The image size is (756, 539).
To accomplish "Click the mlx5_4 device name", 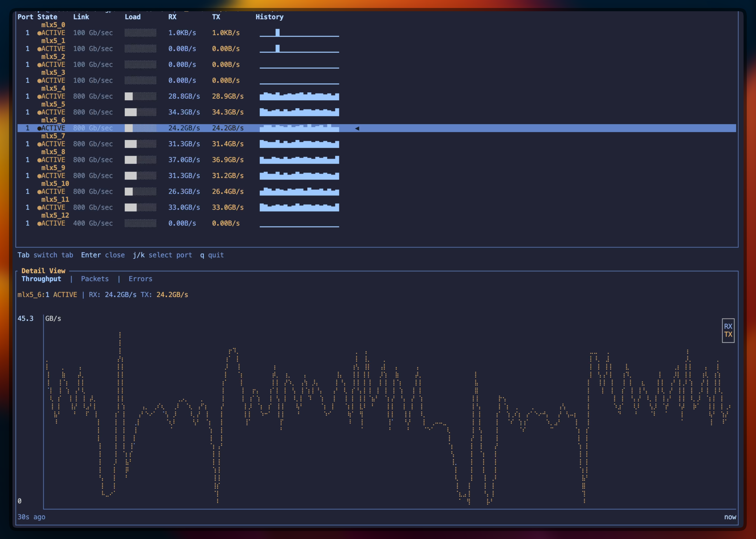I will (53, 89).
